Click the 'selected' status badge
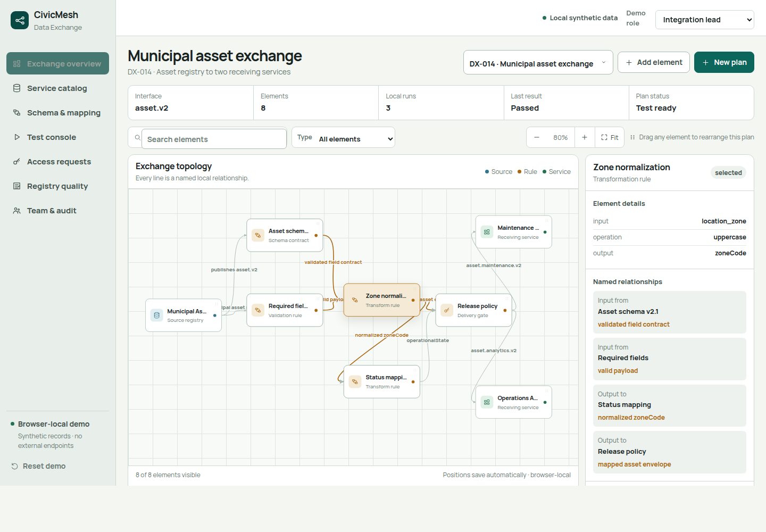 tap(728, 172)
